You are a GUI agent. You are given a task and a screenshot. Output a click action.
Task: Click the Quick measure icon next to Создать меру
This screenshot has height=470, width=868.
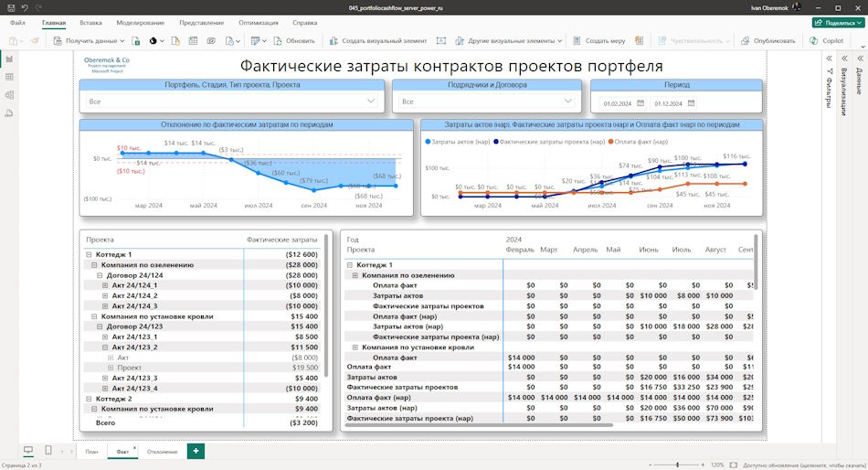pyautogui.click(x=639, y=41)
